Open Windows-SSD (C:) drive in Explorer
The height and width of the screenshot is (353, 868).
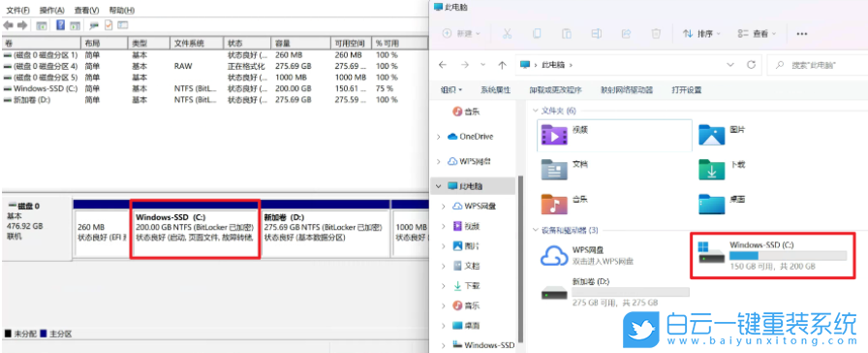coord(773,255)
